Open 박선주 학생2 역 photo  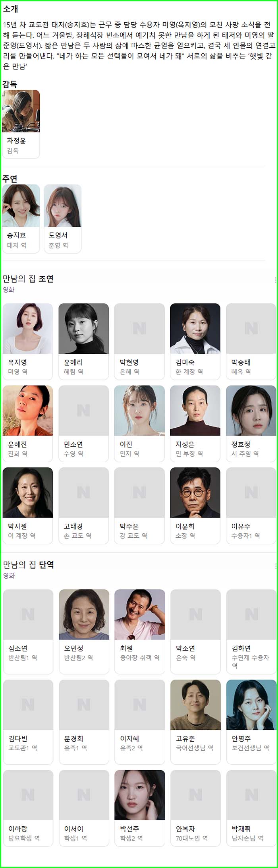[140, 795]
